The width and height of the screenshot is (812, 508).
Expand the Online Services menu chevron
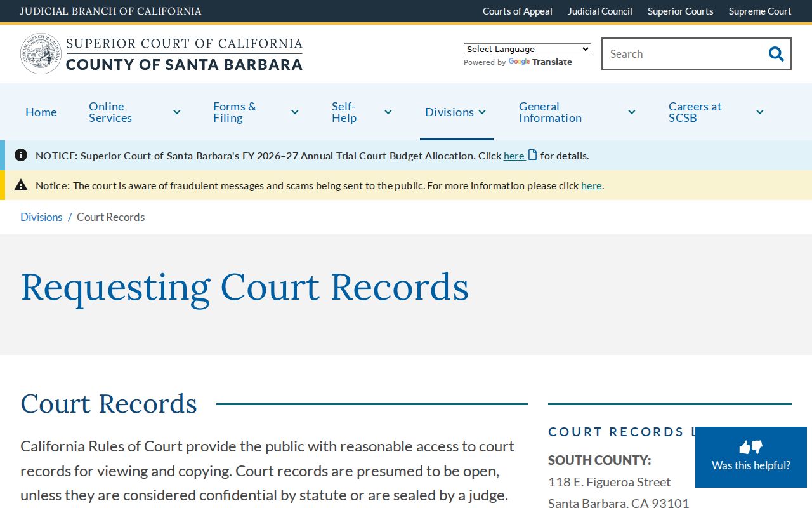[x=176, y=112]
